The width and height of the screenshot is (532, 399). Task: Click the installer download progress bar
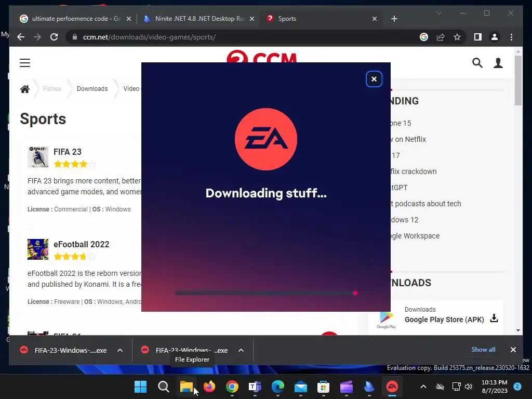(x=266, y=293)
